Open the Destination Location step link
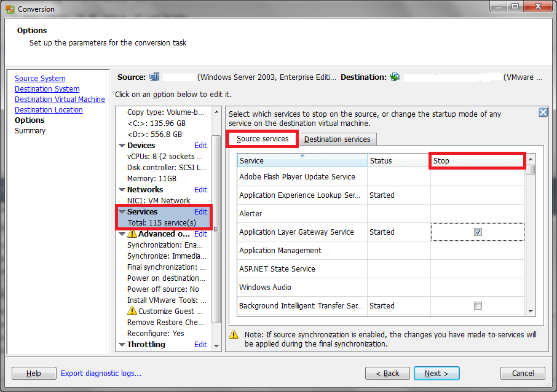 [x=49, y=110]
